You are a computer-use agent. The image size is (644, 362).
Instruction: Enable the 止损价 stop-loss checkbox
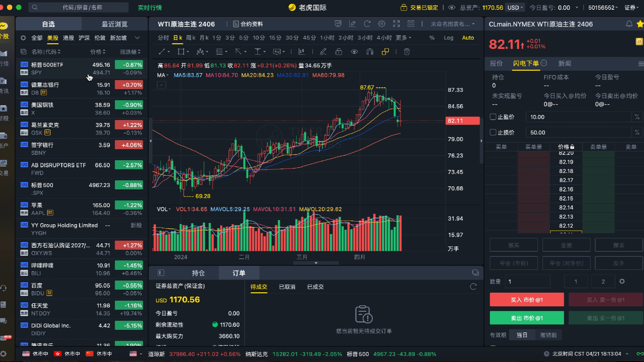pyautogui.click(x=493, y=132)
